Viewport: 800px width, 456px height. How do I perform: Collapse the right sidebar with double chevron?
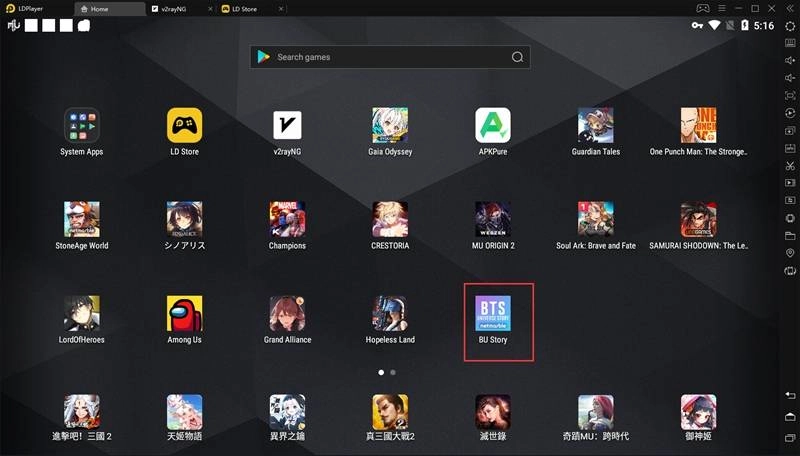coord(790,8)
